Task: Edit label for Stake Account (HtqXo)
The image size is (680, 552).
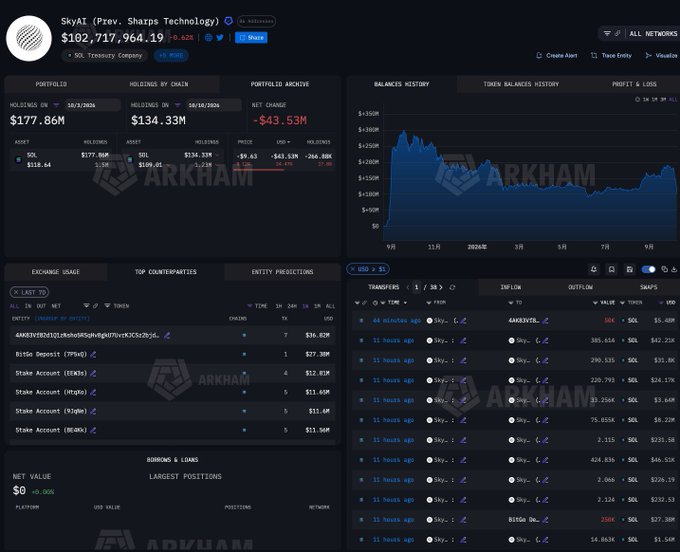Action: 93,392
